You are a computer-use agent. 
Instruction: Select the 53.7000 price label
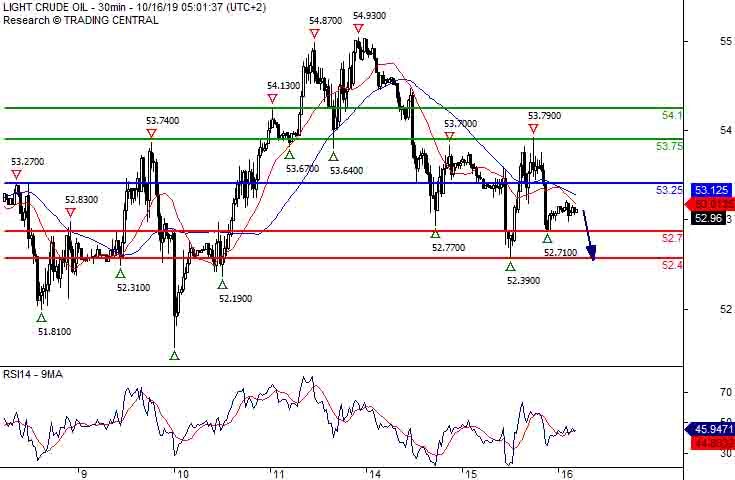[461, 124]
